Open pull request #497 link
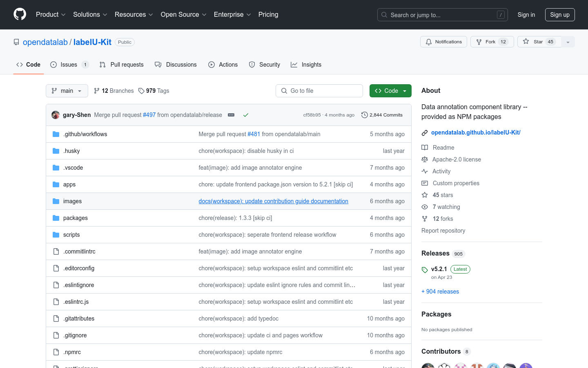Image resolution: width=588 pixels, height=368 pixels. pyautogui.click(x=149, y=115)
